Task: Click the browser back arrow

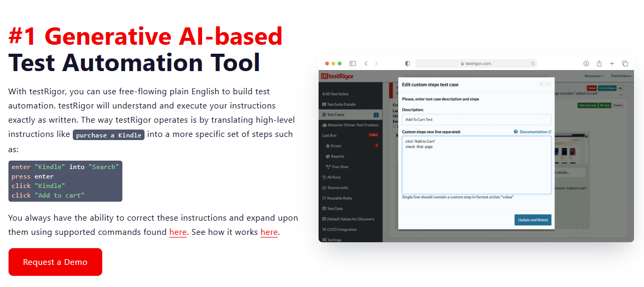Action: coord(366,63)
